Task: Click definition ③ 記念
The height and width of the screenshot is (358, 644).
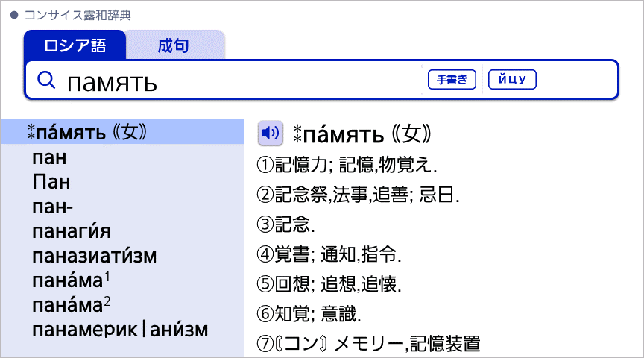Action: tap(286, 224)
